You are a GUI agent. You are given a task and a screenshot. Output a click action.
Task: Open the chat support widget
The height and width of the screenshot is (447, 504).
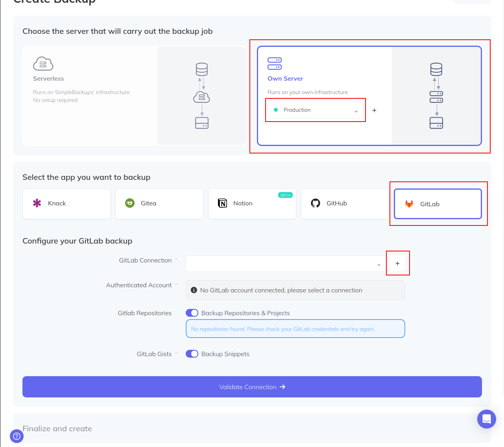click(x=487, y=419)
